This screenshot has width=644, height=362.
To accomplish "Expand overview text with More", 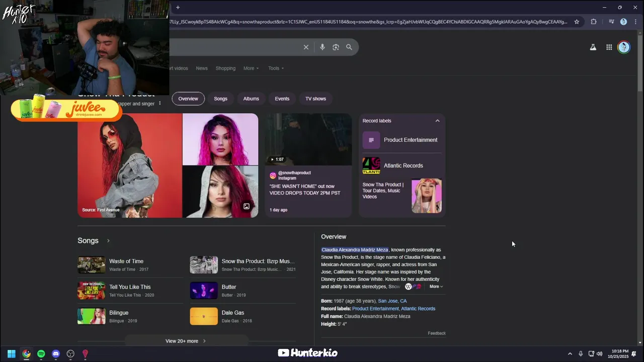I will click(436, 287).
